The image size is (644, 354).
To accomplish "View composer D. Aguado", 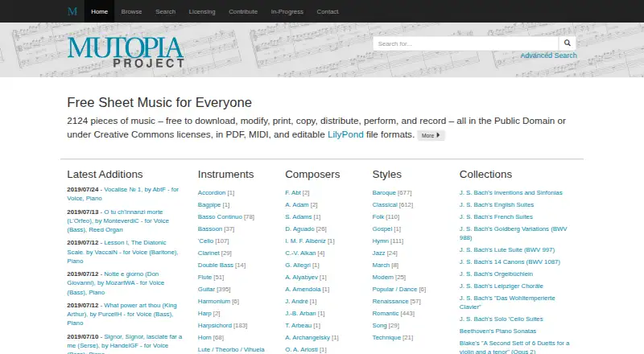I will click(299, 228).
